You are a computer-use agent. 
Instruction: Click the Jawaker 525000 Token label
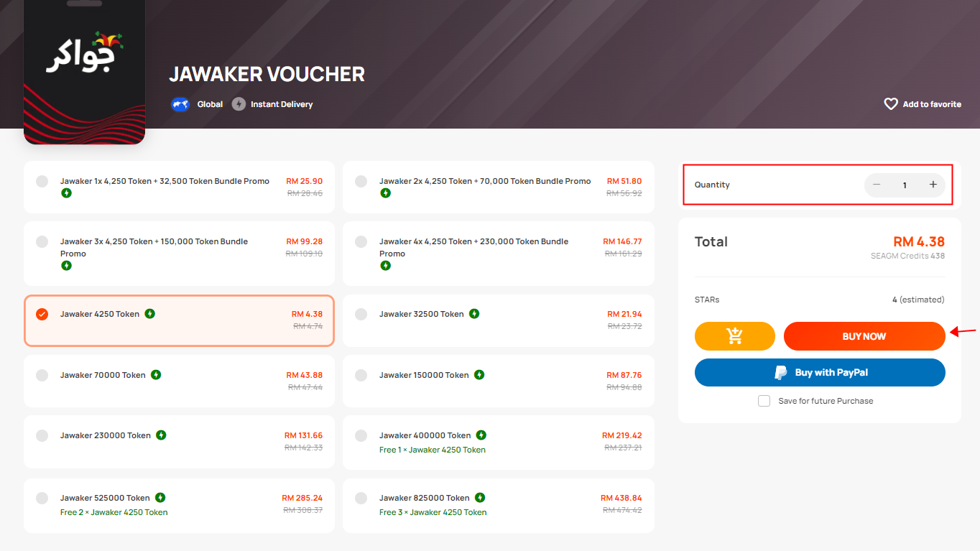pos(105,498)
